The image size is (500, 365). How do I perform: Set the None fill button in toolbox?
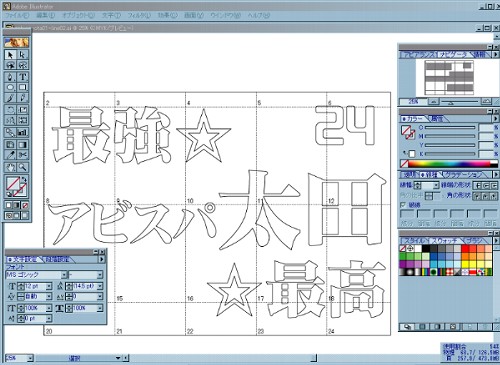tap(25, 205)
